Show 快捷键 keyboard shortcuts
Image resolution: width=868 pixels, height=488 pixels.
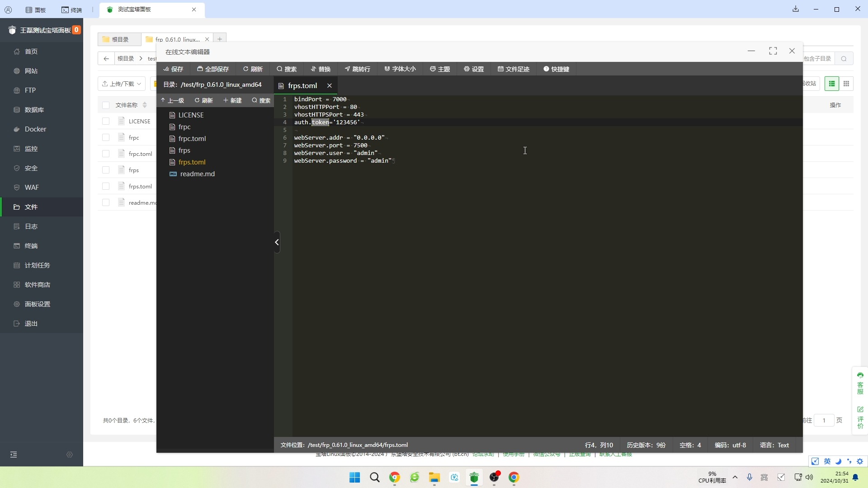click(556, 69)
